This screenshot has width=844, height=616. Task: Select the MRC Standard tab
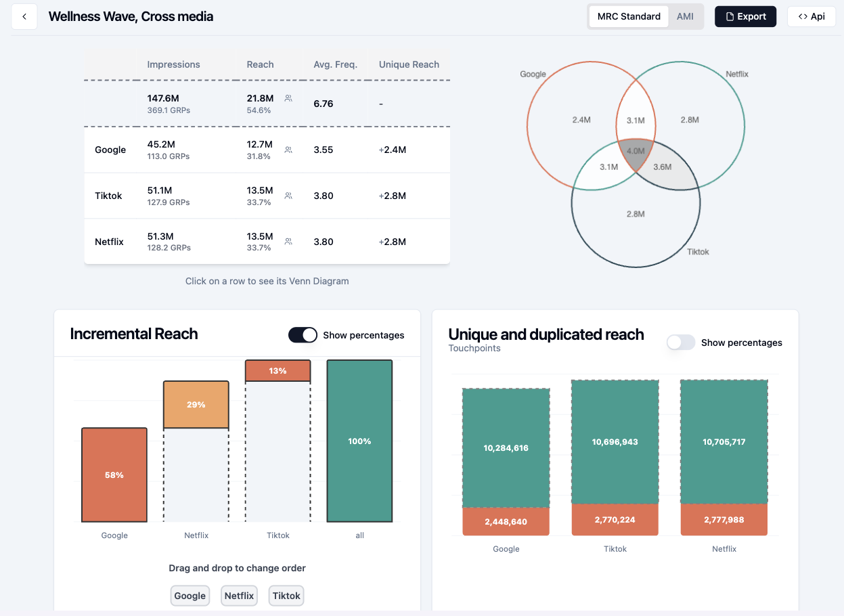628,16
